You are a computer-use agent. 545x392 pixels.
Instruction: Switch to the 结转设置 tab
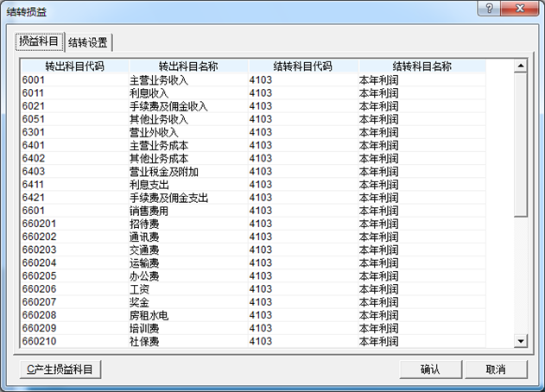(x=89, y=41)
